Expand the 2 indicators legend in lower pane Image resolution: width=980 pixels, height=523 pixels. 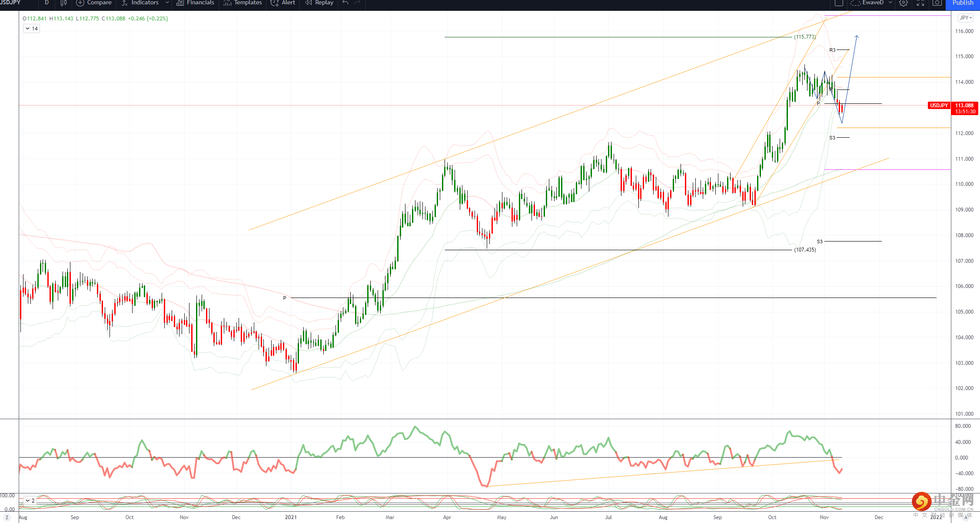[x=30, y=501]
